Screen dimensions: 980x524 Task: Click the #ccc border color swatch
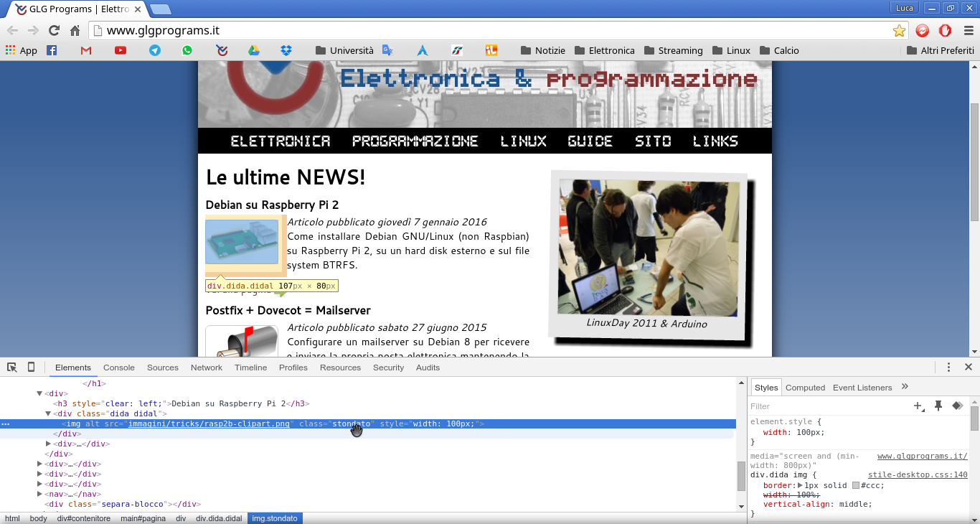point(854,486)
